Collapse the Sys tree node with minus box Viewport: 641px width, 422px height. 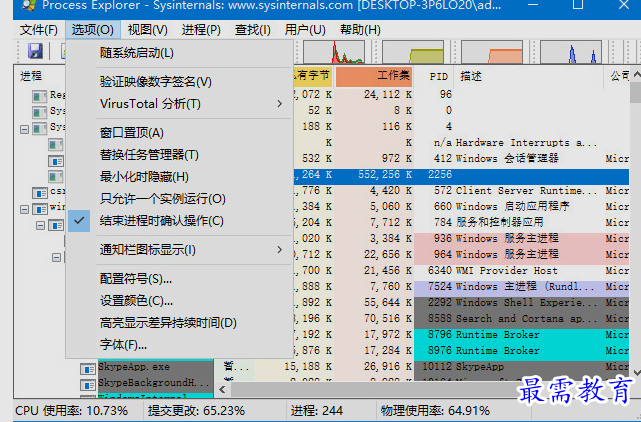(x=25, y=130)
